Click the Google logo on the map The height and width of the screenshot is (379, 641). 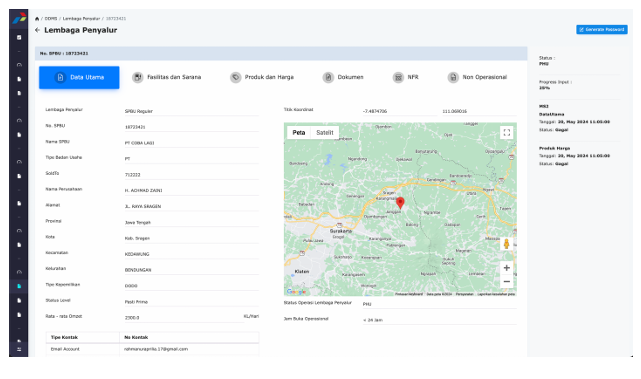tap(296, 292)
